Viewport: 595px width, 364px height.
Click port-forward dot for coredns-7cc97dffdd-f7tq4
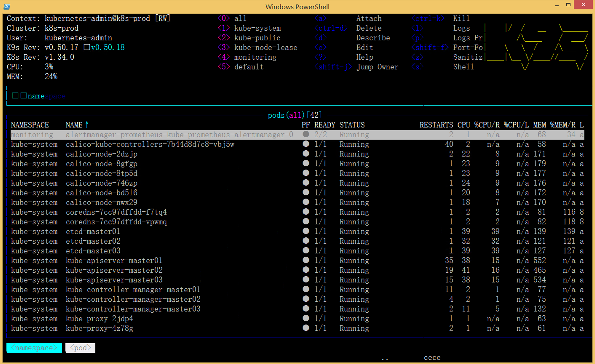click(x=306, y=212)
